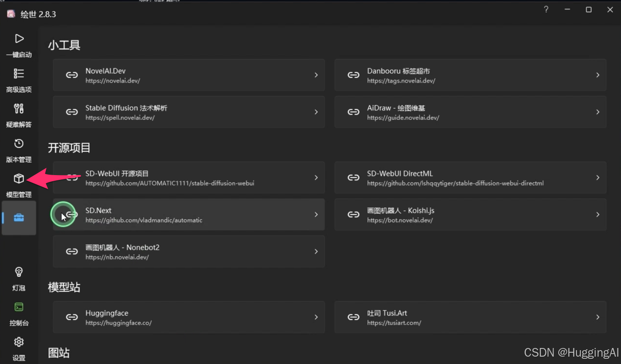This screenshot has height=364, width=621.
Task: Expand NovelAI.Dev chevron arrow
Action: click(316, 75)
